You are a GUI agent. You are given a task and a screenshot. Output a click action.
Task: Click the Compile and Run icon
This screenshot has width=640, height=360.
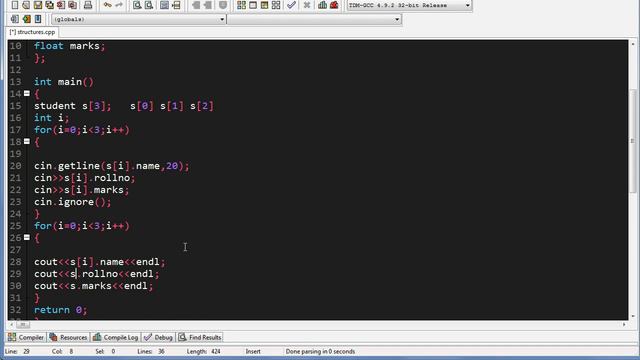(x=264, y=5)
